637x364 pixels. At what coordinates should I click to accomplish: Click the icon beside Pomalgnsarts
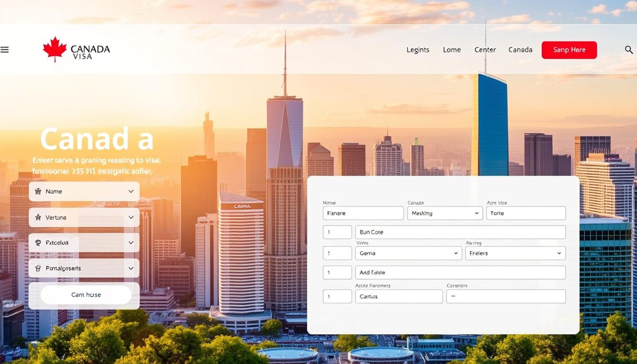click(x=38, y=268)
